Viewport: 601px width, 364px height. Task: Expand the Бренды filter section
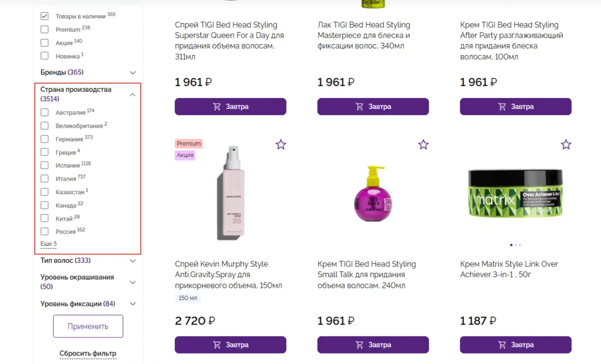[133, 72]
